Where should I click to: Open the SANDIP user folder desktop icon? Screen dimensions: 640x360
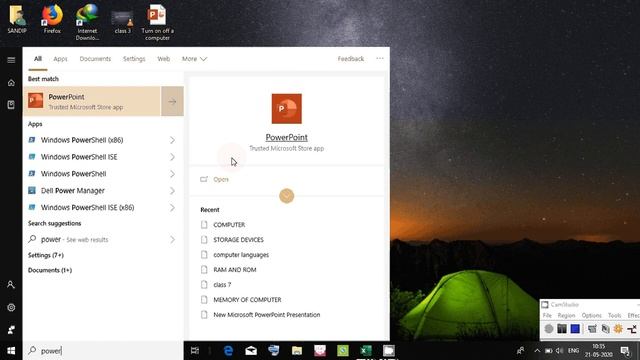[17, 20]
